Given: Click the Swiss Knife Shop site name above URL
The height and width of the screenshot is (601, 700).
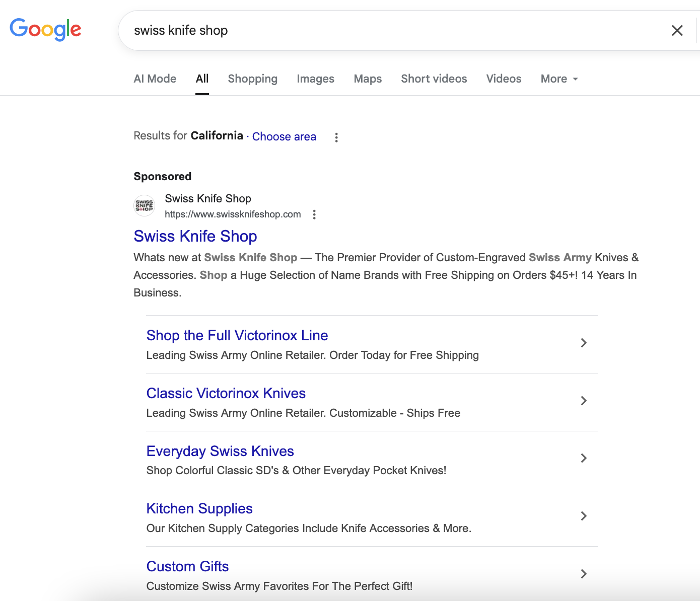Looking at the screenshot, I should [208, 198].
